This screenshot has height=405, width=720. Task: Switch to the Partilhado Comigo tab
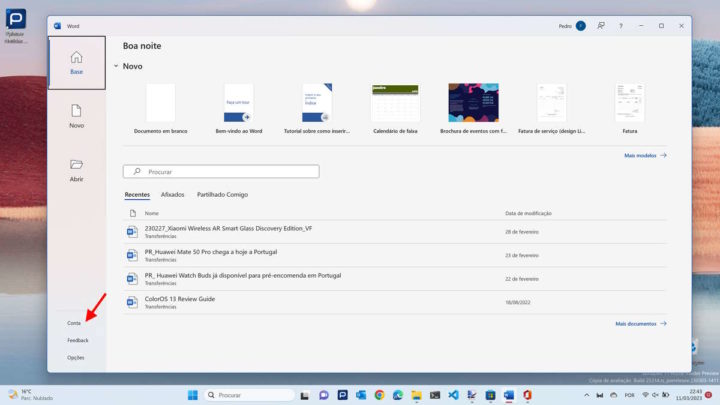222,195
